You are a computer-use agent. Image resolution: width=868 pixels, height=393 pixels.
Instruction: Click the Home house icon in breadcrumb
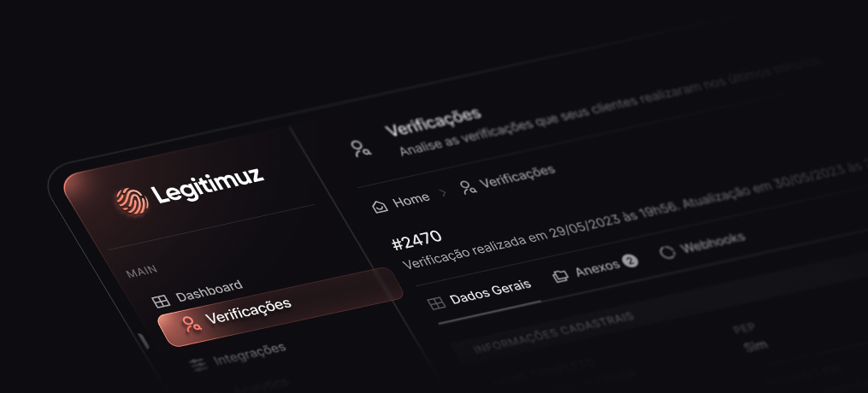click(x=380, y=207)
